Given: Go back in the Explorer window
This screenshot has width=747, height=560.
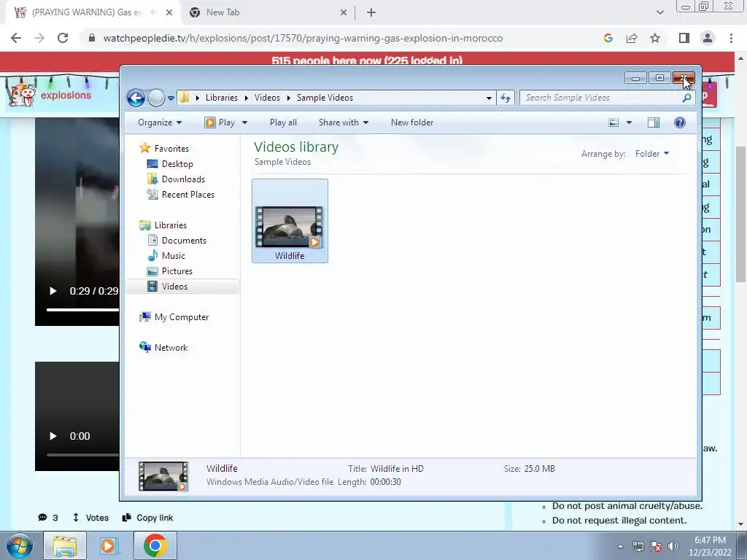Looking at the screenshot, I should 136,98.
